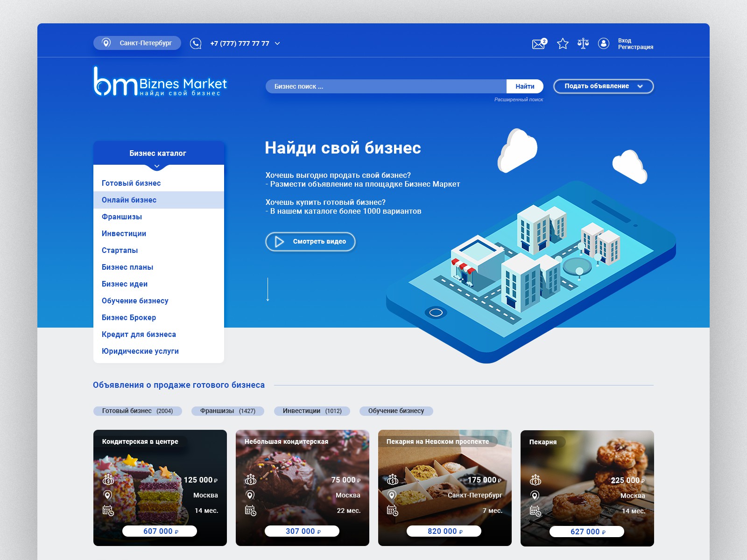The width and height of the screenshot is (747, 560).
Task: Open Пекарня на Невском проспекте card
Action: (x=445, y=488)
